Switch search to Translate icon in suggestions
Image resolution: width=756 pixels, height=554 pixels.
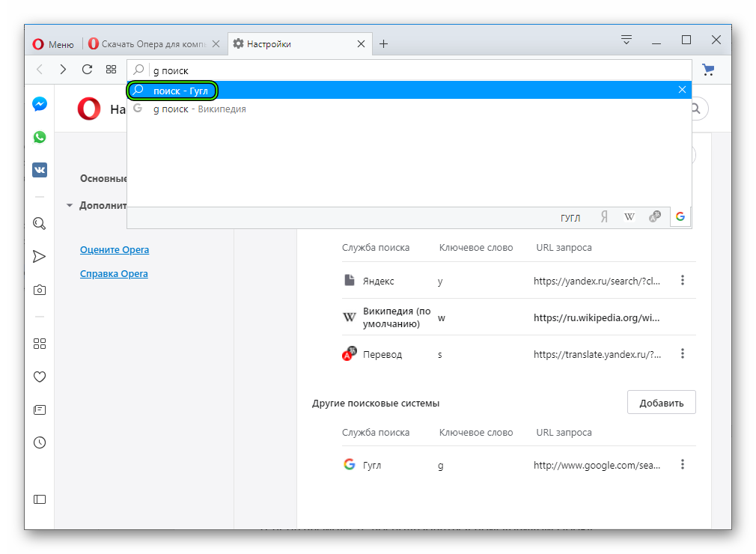point(655,216)
